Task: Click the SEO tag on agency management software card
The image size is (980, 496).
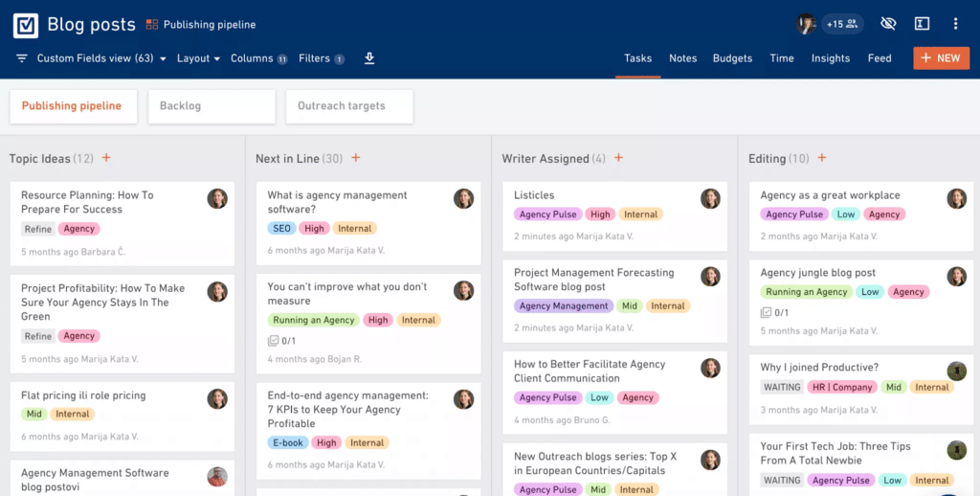Action: click(281, 228)
